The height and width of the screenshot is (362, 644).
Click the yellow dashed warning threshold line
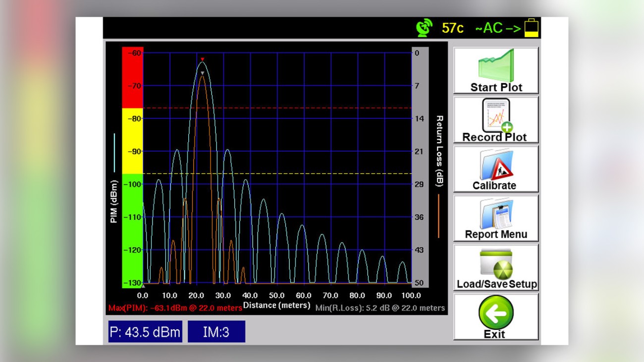click(277, 174)
